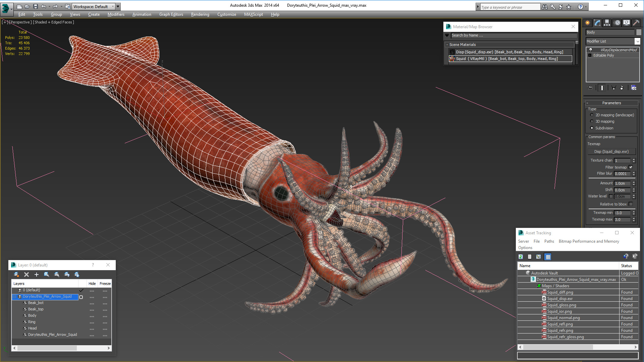Open the Motion command panel tab
Image resolution: width=644 pixels, height=362 pixels.
pos(617,23)
